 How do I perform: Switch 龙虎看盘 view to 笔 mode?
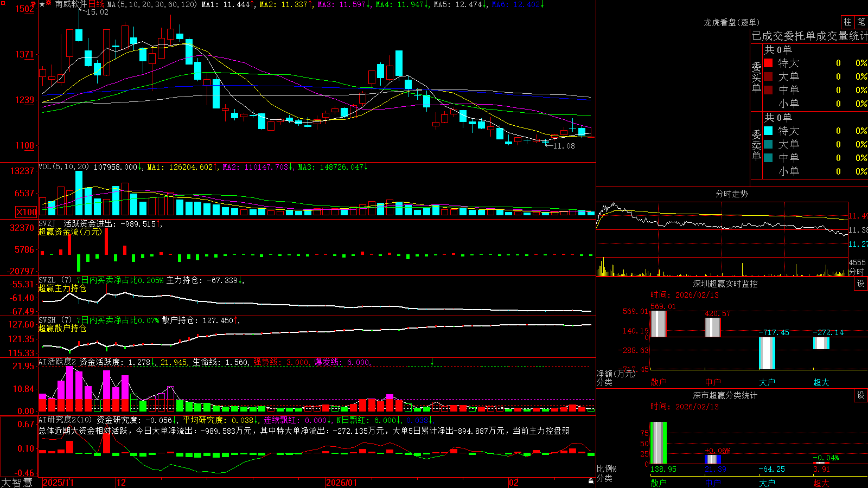point(861,22)
